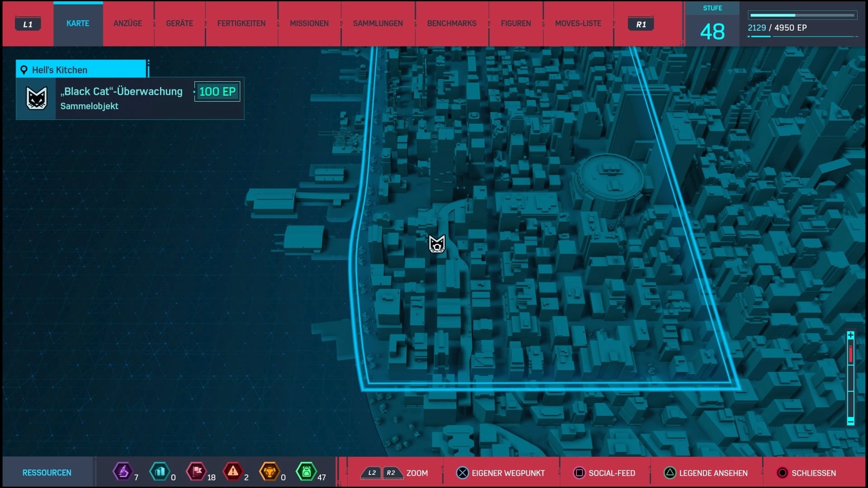868x488 pixels.
Task: Click the vertical map zoom slider
Action: [x=850, y=378]
